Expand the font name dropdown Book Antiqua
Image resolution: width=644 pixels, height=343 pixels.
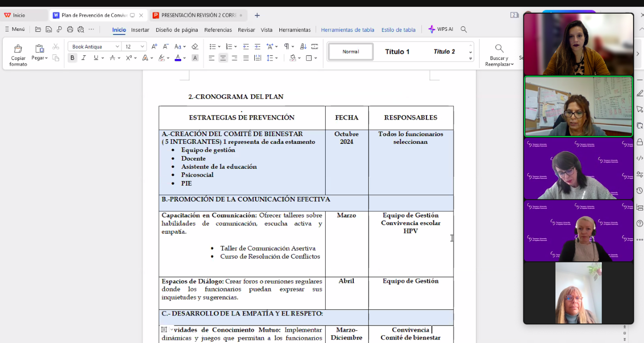click(117, 46)
